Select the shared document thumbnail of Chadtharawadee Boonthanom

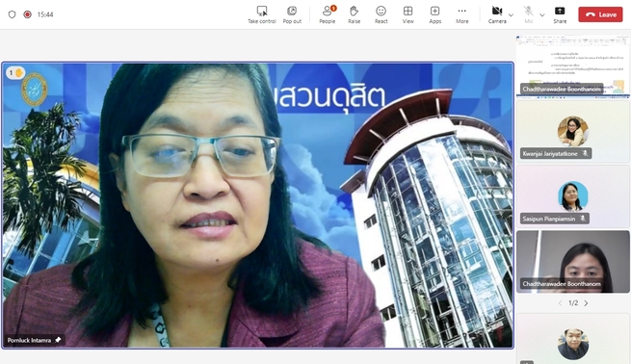(572, 65)
